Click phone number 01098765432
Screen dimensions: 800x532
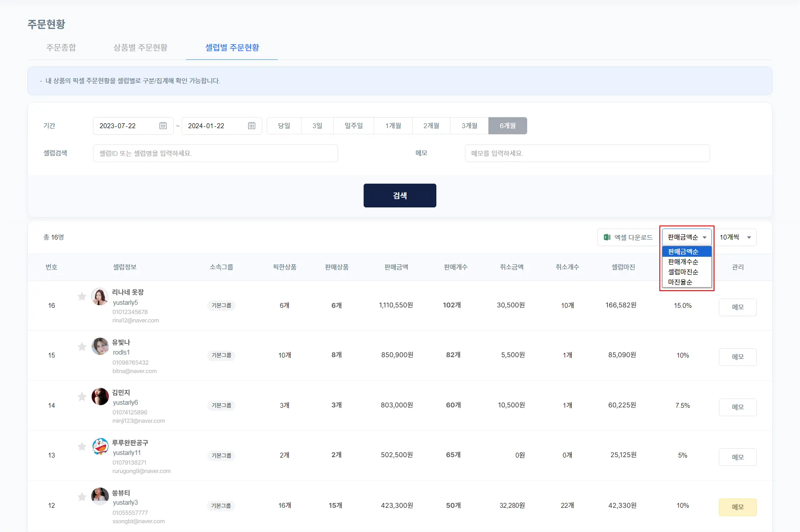coord(130,363)
